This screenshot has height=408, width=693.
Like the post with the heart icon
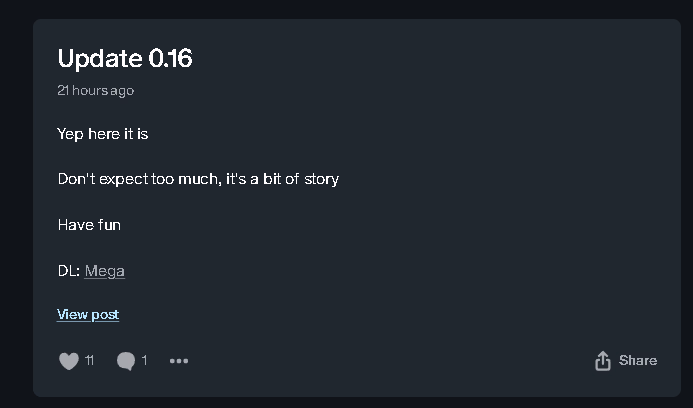click(x=68, y=361)
